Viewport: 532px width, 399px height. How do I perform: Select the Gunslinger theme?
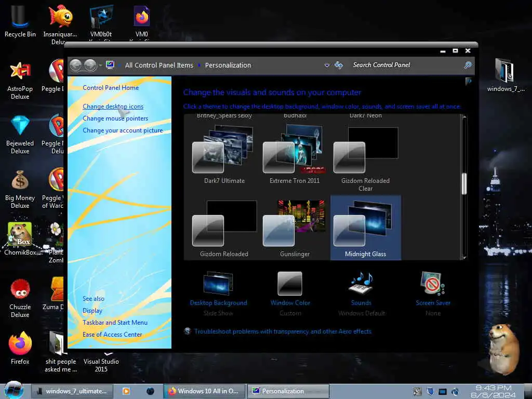pos(295,229)
